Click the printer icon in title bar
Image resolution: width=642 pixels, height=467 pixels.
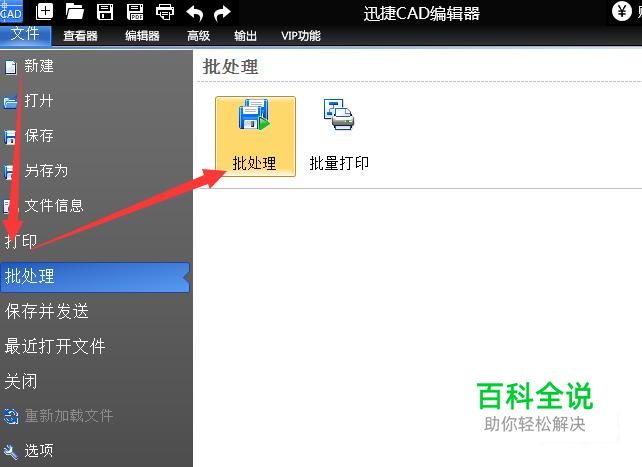[x=165, y=12]
